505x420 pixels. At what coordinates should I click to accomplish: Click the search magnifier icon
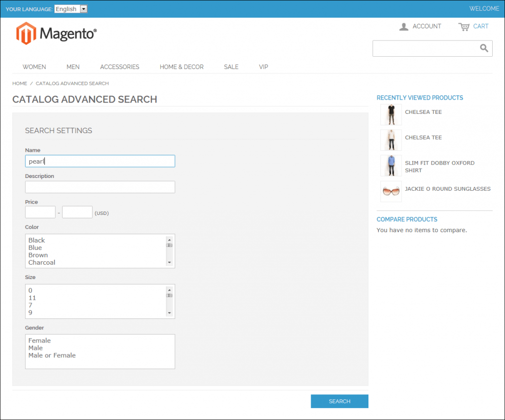(483, 48)
